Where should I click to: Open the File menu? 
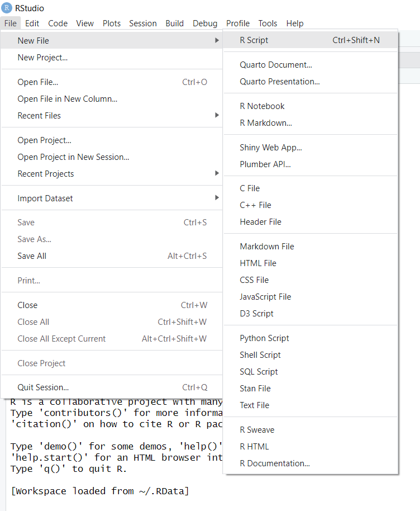(x=11, y=23)
